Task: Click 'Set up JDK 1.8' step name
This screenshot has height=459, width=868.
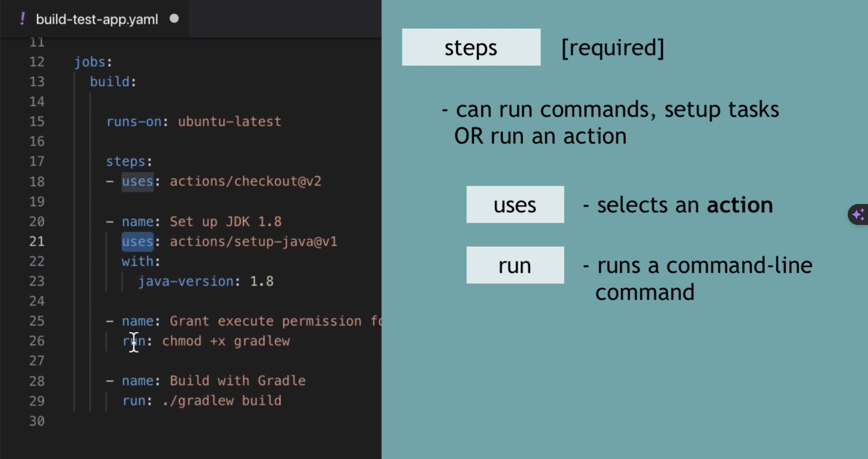Action: 226,222
